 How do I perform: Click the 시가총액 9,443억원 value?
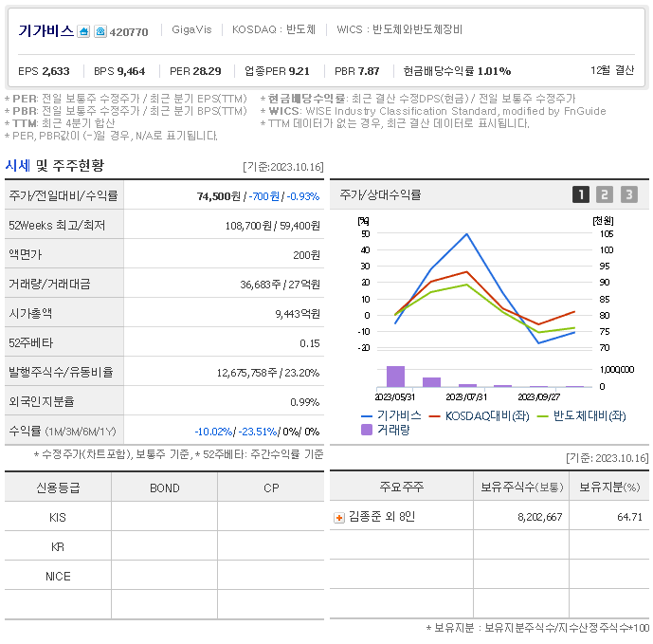(298, 314)
